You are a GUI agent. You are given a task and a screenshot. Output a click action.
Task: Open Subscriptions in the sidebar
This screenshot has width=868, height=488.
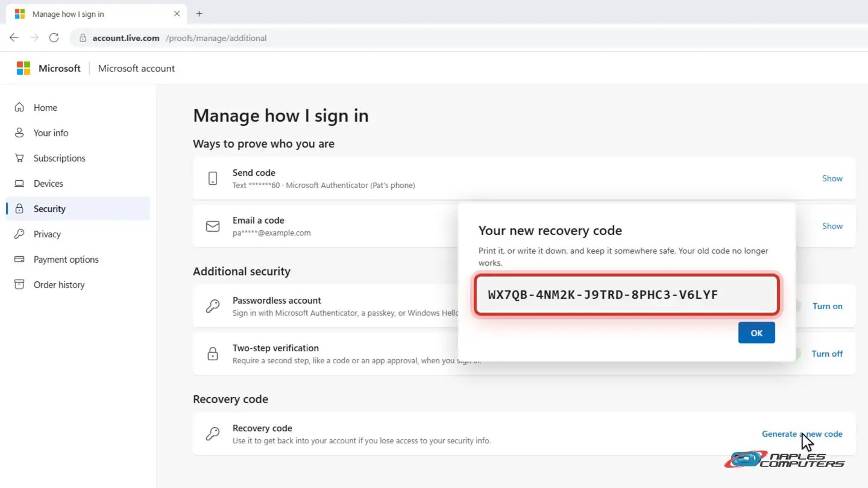point(78,158)
